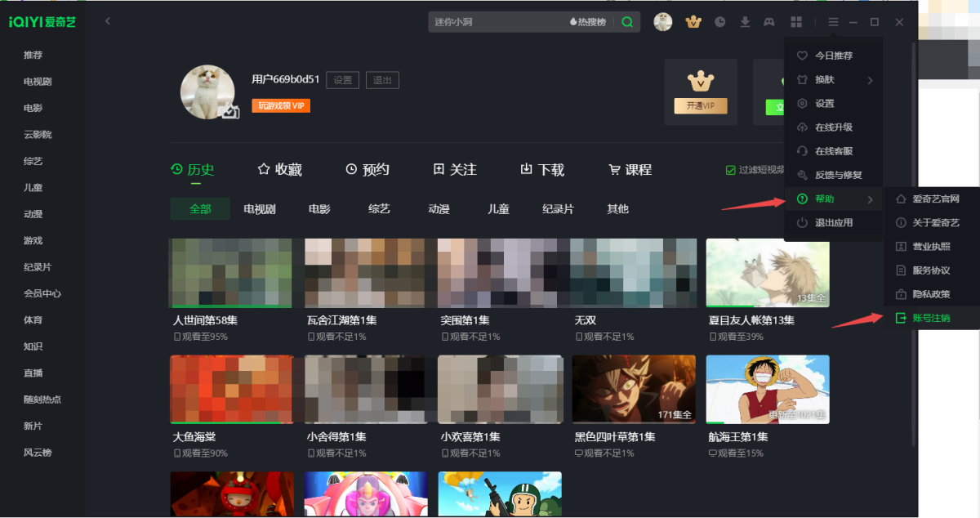
Task: Click the title 人世间第58集
Action: 205,320
